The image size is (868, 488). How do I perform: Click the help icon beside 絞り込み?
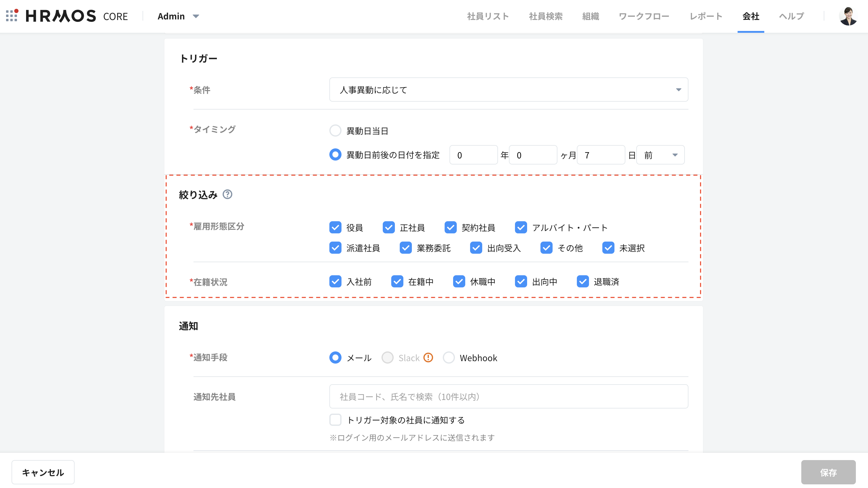tap(227, 194)
